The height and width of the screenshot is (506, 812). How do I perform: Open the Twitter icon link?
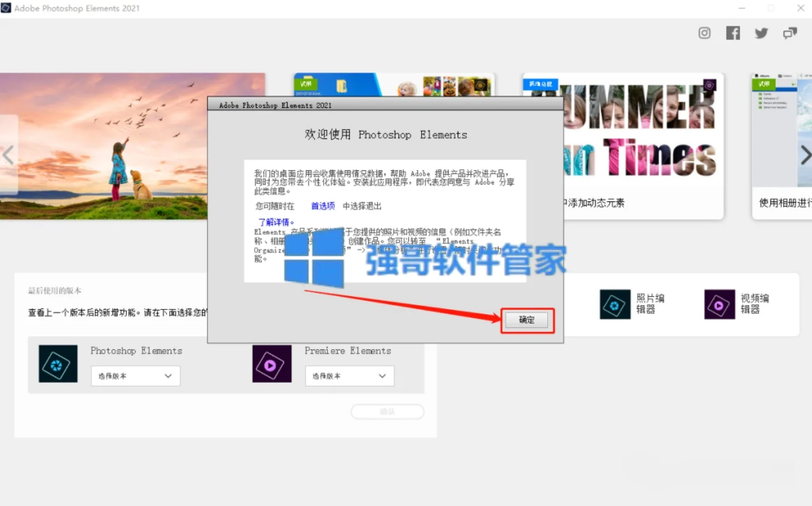point(762,33)
